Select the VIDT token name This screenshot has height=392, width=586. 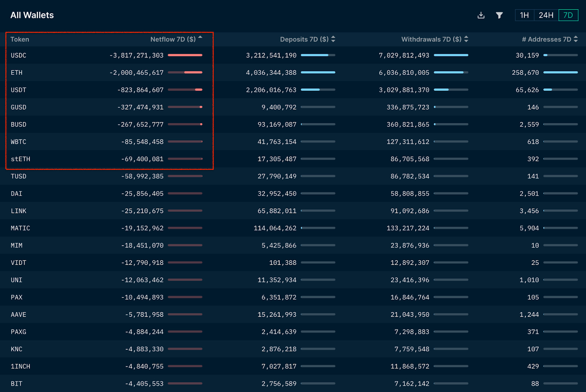[18, 263]
